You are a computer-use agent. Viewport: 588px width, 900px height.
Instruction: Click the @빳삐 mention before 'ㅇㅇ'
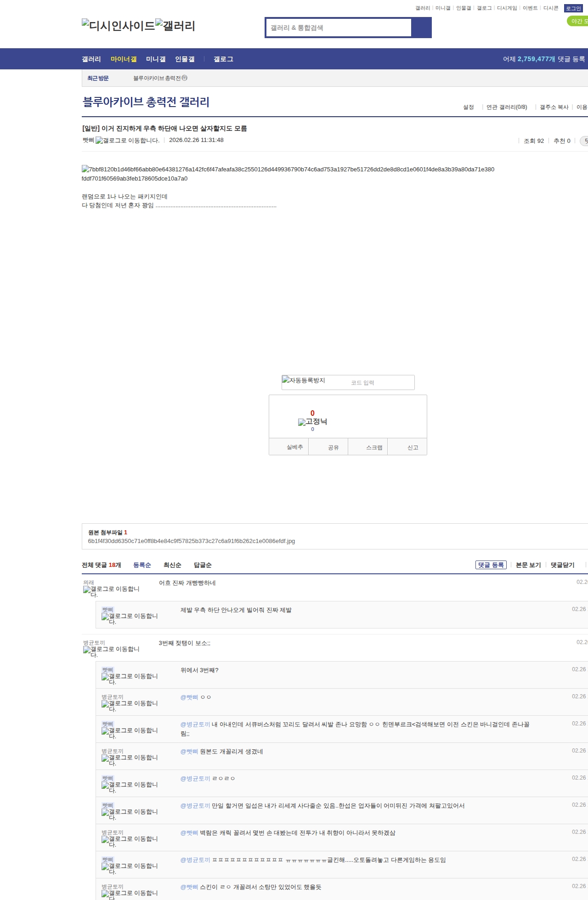[x=189, y=697]
